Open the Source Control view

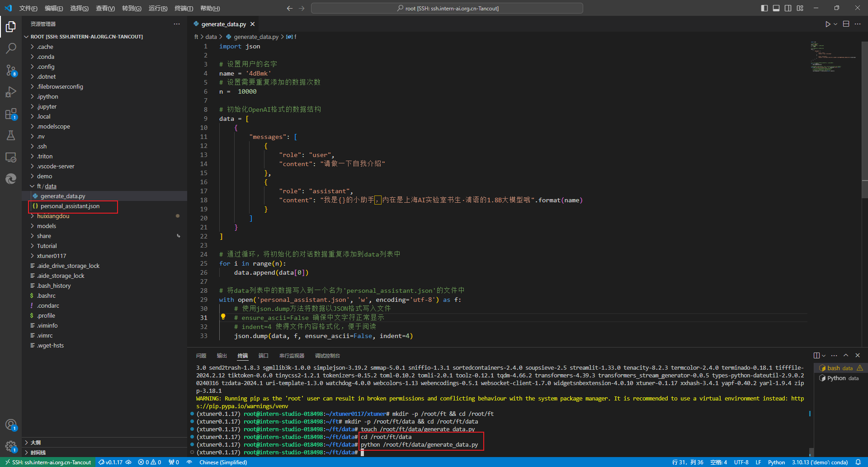(x=11, y=70)
